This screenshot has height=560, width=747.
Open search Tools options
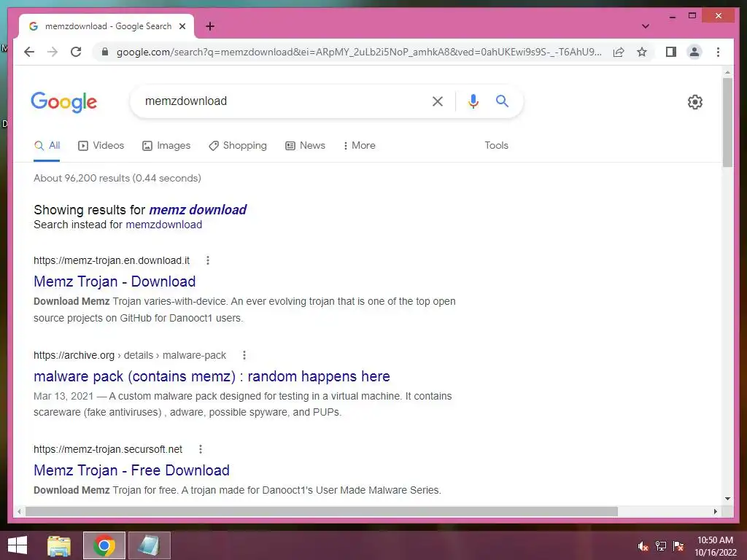click(x=496, y=146)
